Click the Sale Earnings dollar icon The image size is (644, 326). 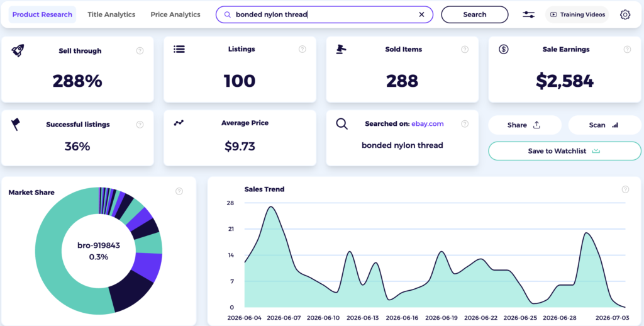(x=504, y=49)
